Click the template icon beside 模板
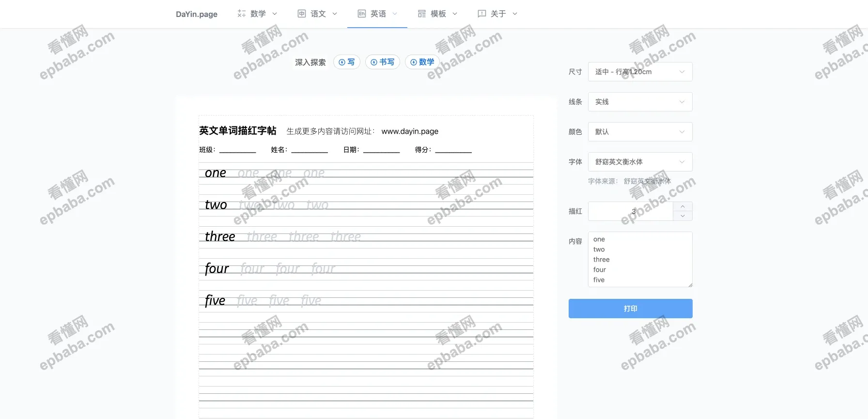868x419 pixels. [422, 14]
